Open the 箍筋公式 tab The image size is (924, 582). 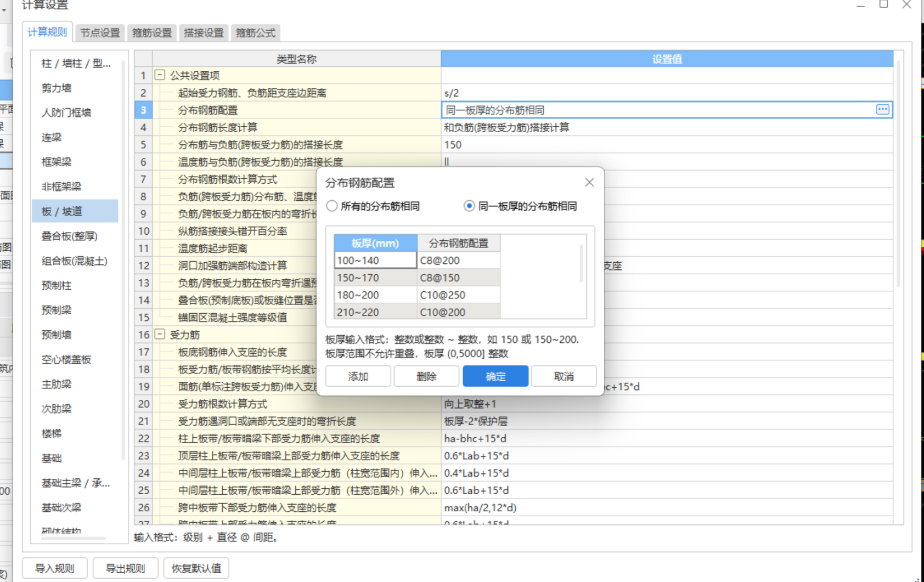click(x=255, y=32)
